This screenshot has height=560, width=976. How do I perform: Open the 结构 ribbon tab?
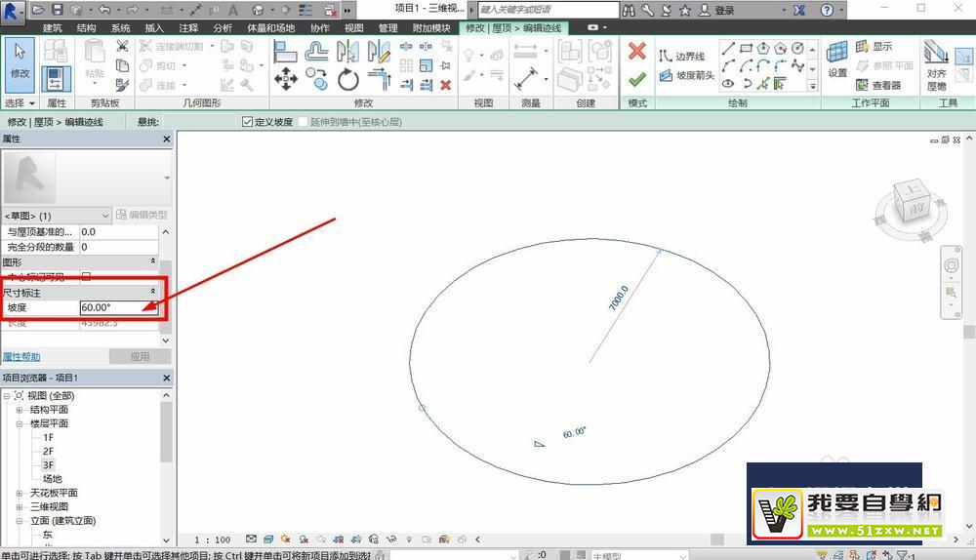[86, 28]
